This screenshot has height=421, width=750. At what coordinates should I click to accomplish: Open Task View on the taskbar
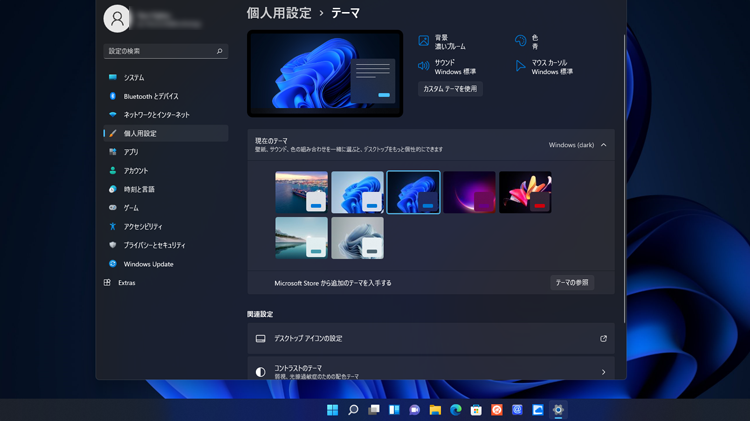374,410
